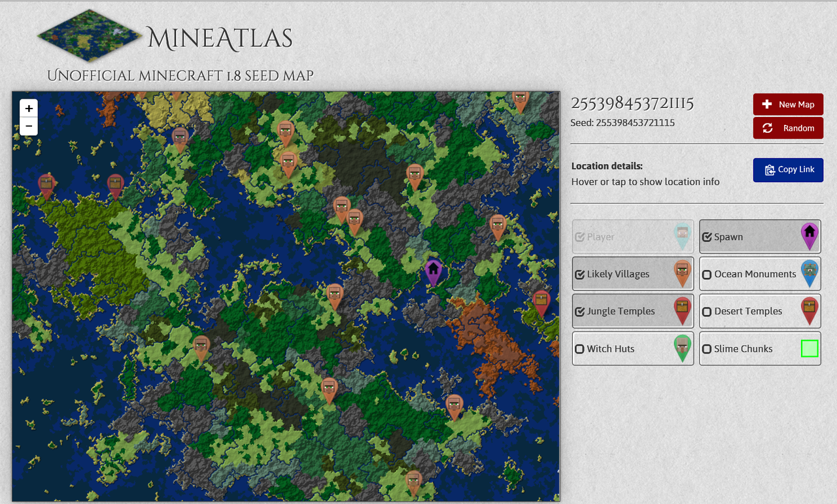Enable Desert Temples checkbox
The height and width of the screenshot is (504, 837).
tap(707, 312)
